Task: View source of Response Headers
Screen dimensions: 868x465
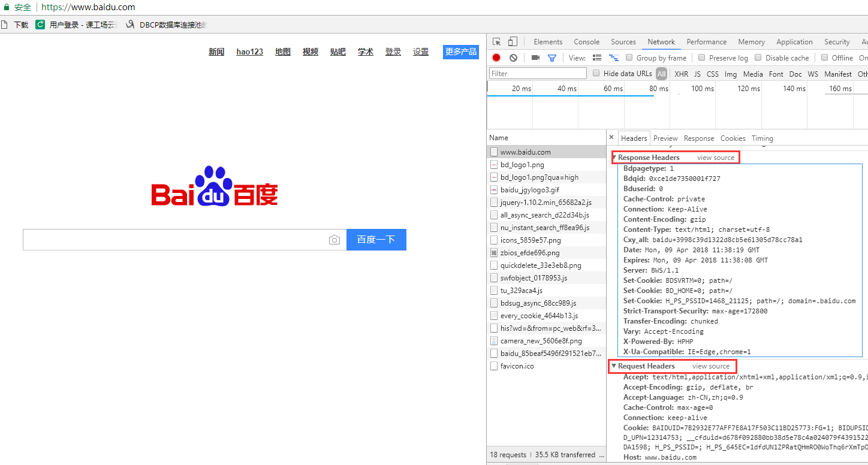Action: point(716,158)
